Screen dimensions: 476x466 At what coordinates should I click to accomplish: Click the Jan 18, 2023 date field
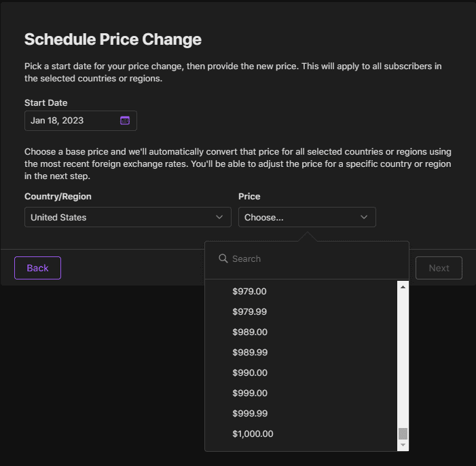pyautogui.click(x=81, y=121)
